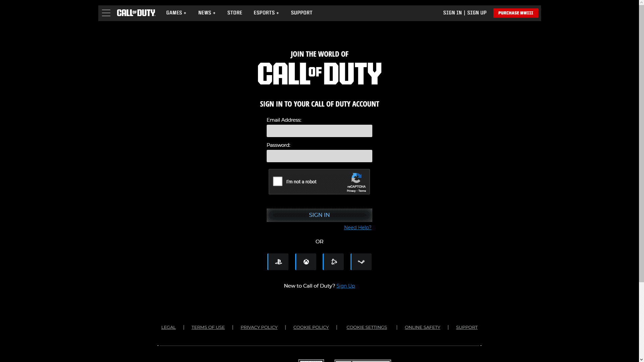Open the Need Help link
This screenshot has width=644, height=362.
[358, 228]
